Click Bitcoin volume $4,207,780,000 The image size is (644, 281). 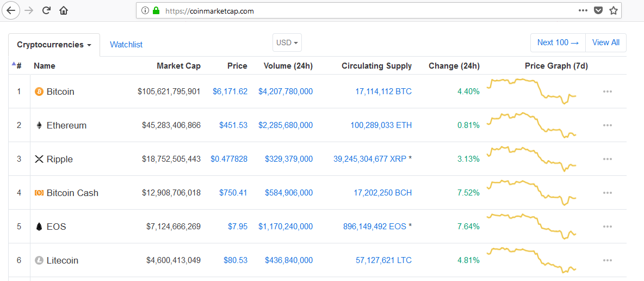point(286,91)
